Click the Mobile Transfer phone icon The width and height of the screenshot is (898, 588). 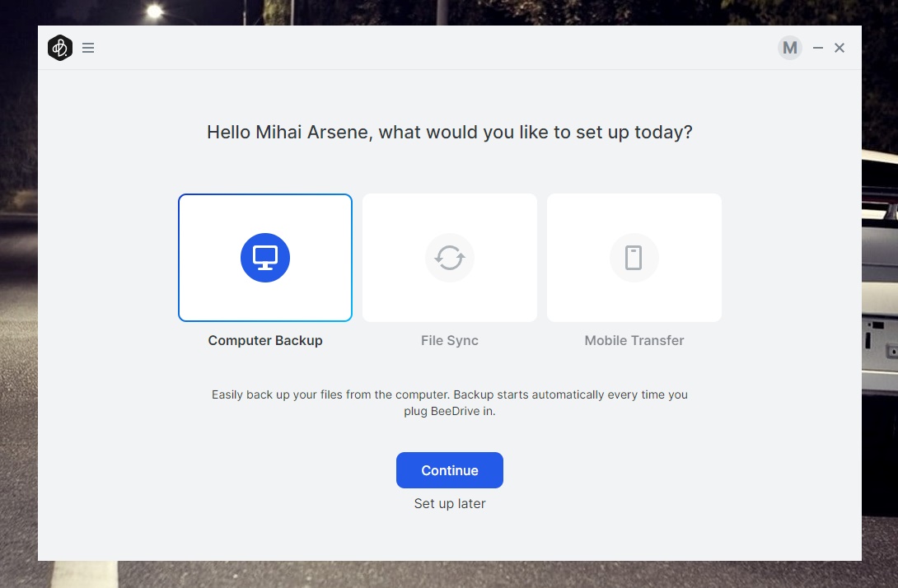click(634, 258)
